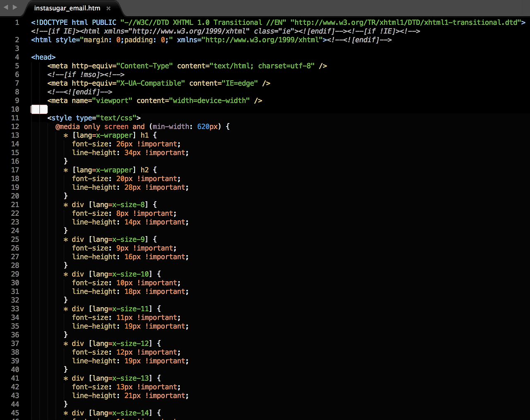Click line number 1 in the gutter
530x420 pixels.
17,22
